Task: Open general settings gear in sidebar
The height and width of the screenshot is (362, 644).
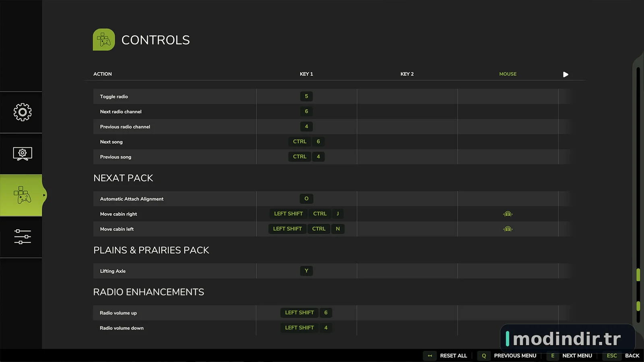Action: [23, 112]
